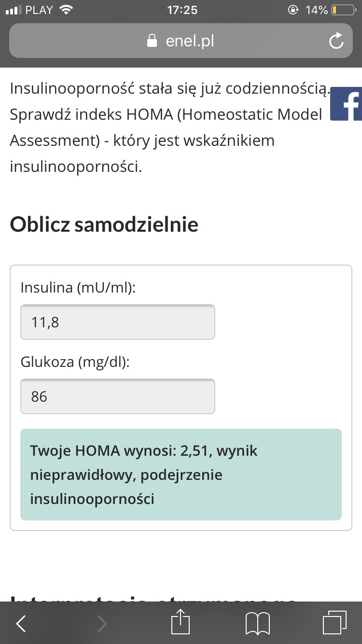Tap the enel.pl address bar
Image resolution: width=362 pixels, height=644 pixels.
(x=181, y=41)
